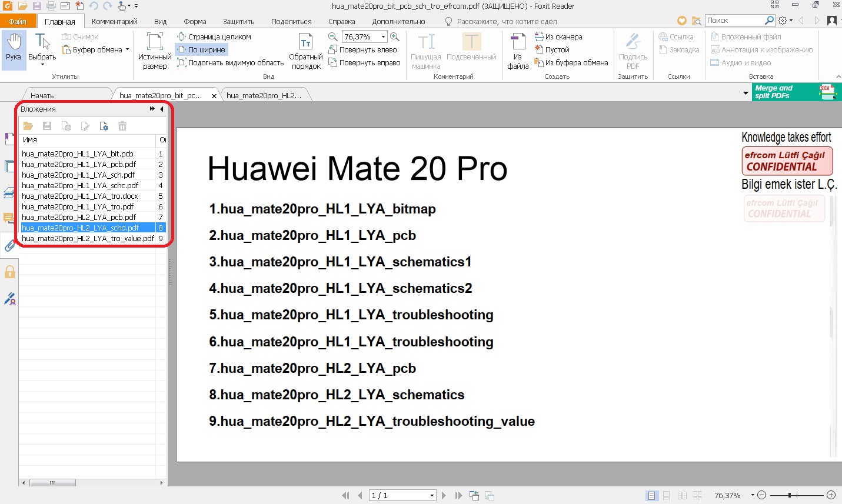Expand Clipboard (Буфер обмена) dropdown arrow
The width and height of the screenshot is (842, 504).
[127, 50]
